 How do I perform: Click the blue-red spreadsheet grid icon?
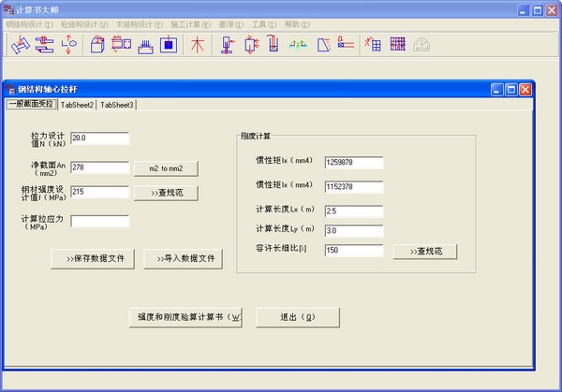397,44
